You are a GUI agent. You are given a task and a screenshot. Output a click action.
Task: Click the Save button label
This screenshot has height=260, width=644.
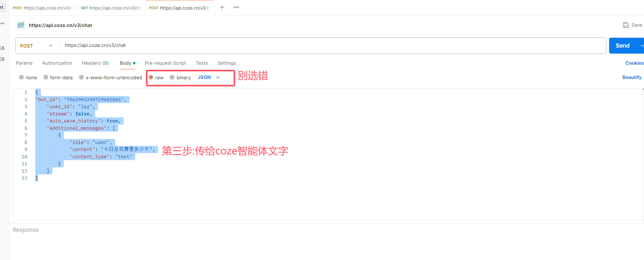(637, 25)
